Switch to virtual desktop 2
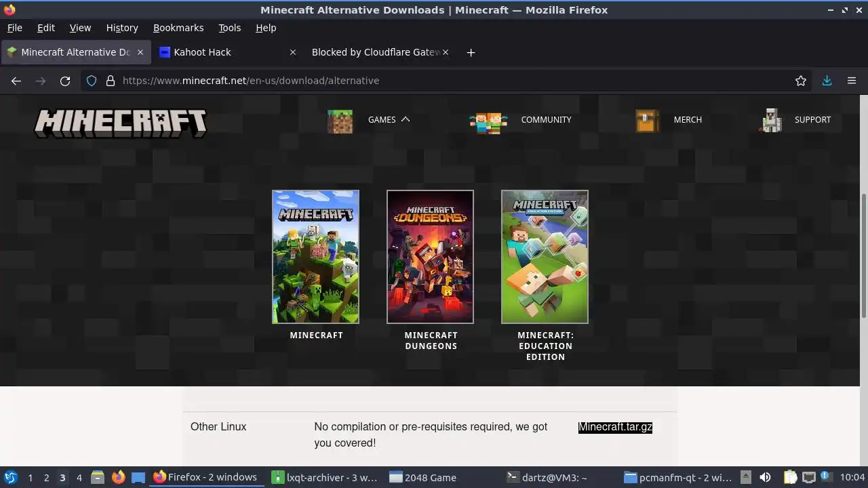This screenshot has height=488, width=868. pos(46,477)
